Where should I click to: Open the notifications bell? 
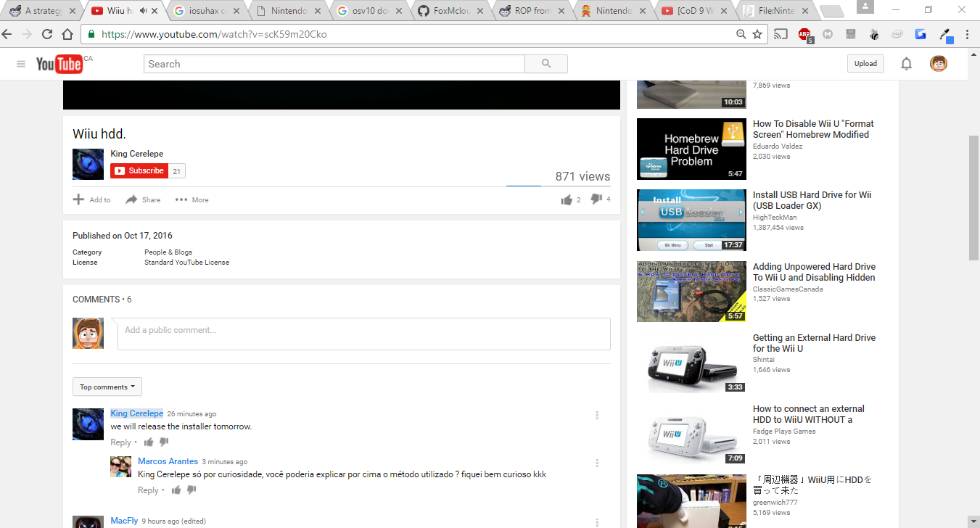click(x=906, y=64)
